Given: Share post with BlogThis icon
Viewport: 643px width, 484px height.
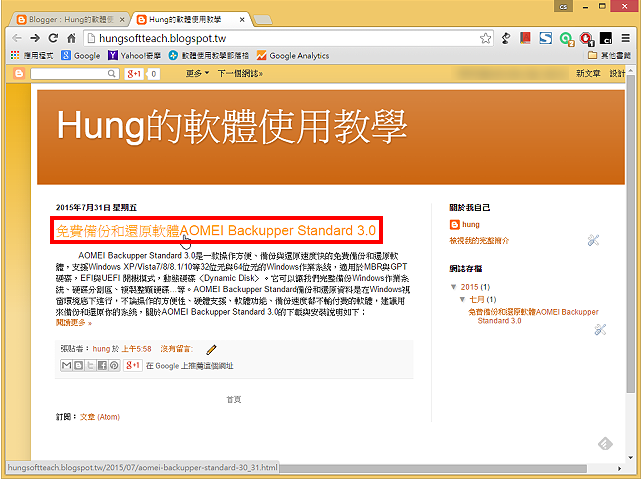Looking at the screenshot, I should pyautogui.click(x=78, y=365).
